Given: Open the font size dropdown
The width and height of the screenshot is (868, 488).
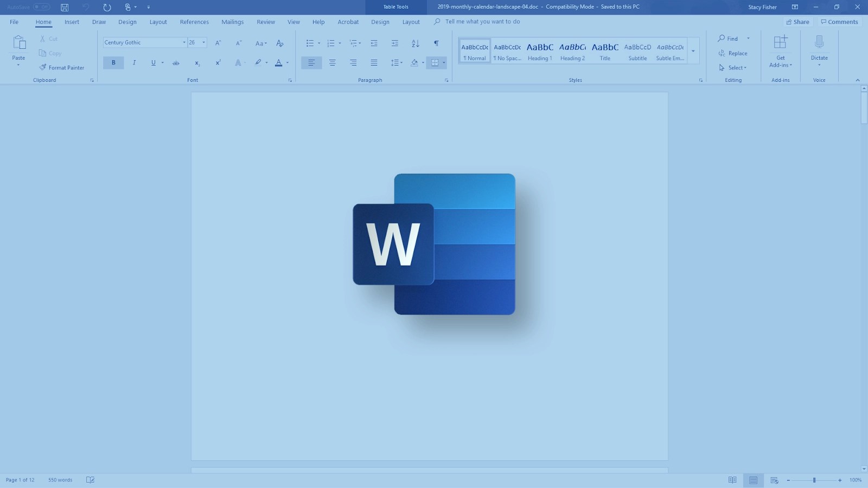Looking at the screenshot, I should tap(203, 42).
